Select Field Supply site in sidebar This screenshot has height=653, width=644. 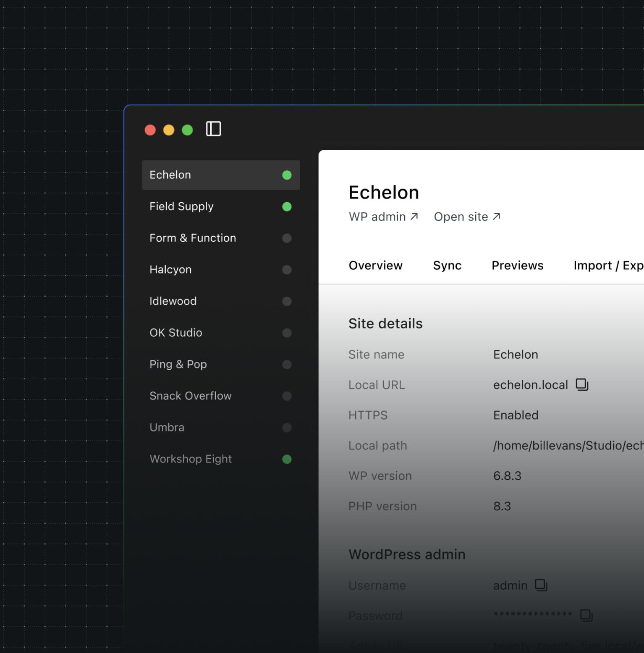tap(221, 206)
